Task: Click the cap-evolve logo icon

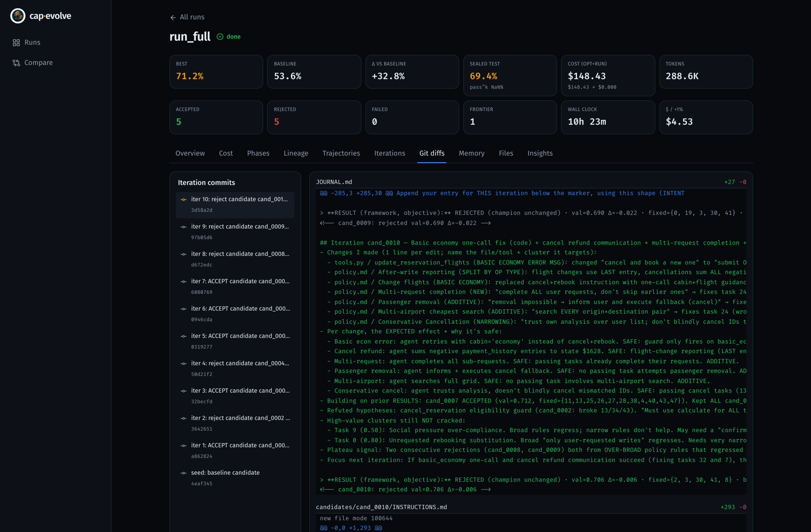Action: pyautogui.click(x=18, y=16)
